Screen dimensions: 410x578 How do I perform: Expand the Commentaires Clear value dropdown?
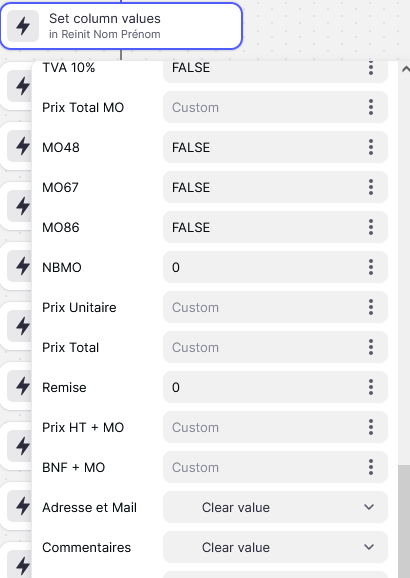[275, 547]
